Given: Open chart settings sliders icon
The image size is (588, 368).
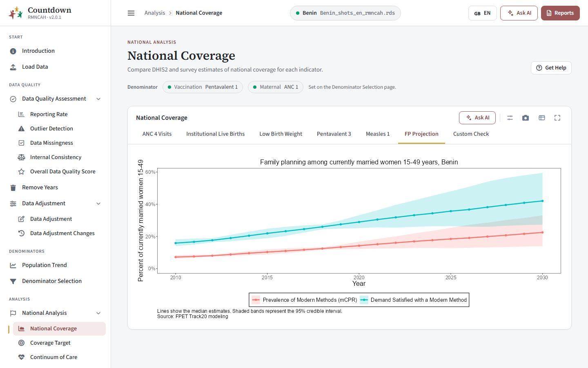Looking at the screenshot, I should coord(510,118).
